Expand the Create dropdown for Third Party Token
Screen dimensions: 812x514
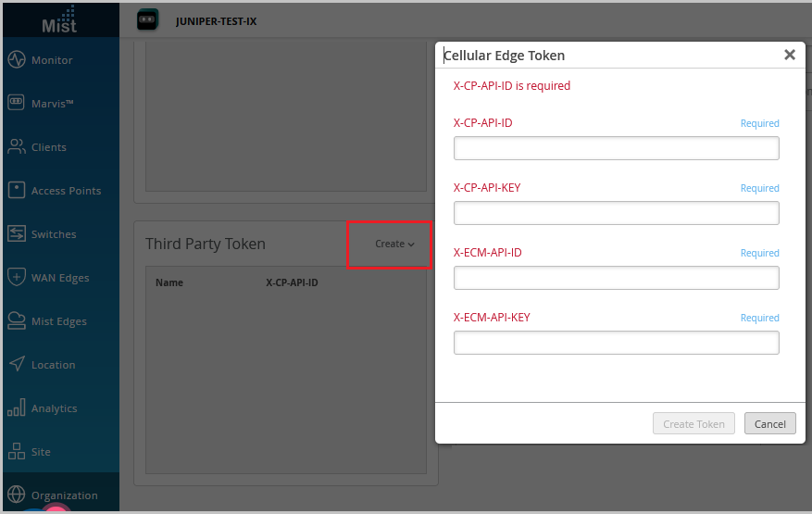394,244
